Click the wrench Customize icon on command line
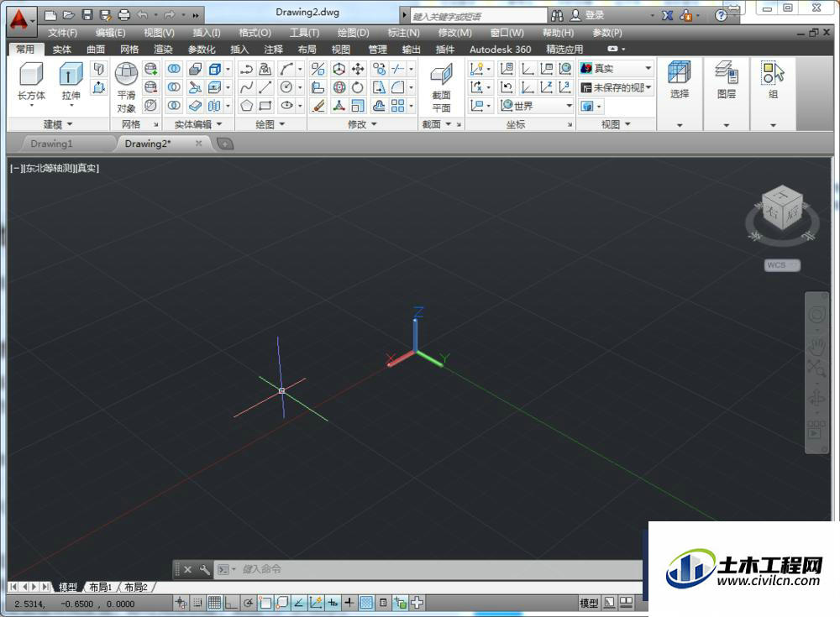This screenshot has width=840, height=617. pyautogui.click(x=205, y=569)
